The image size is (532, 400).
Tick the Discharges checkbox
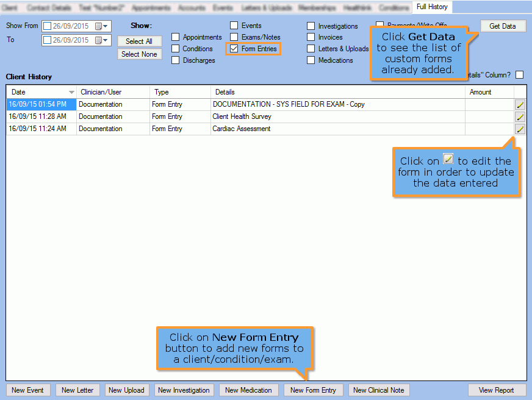pyautogui.click(x=176, y=60)
